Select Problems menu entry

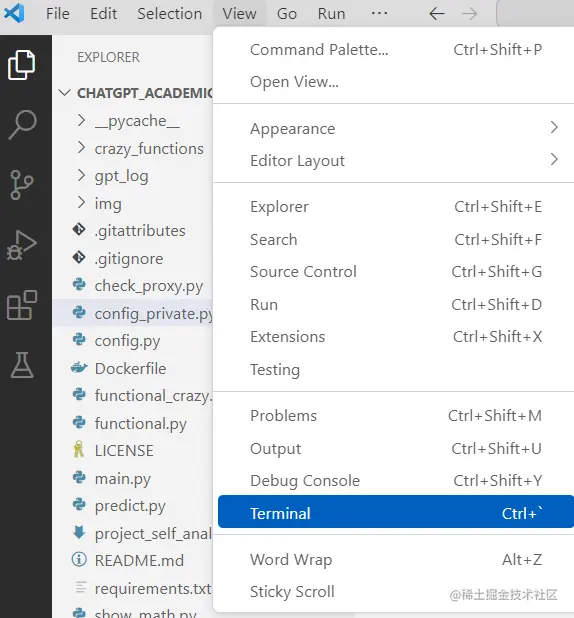[x=396, y=415]
